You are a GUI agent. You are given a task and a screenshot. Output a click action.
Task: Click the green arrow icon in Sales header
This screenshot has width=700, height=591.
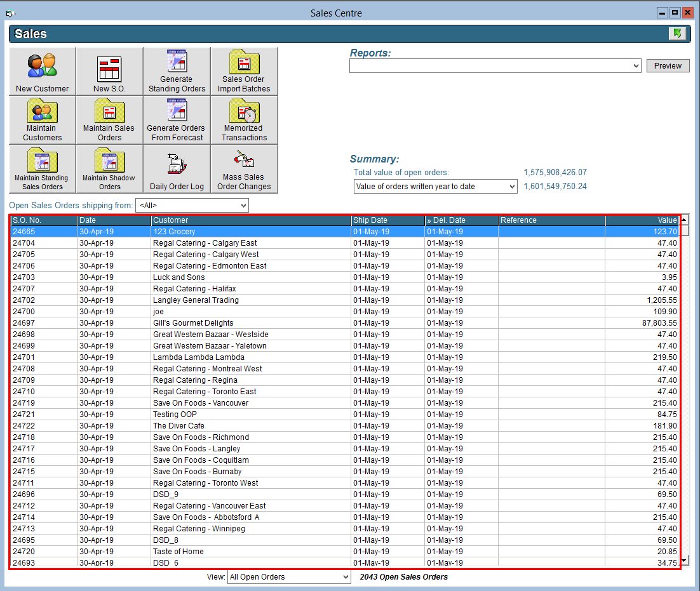[x=677, y=34]
